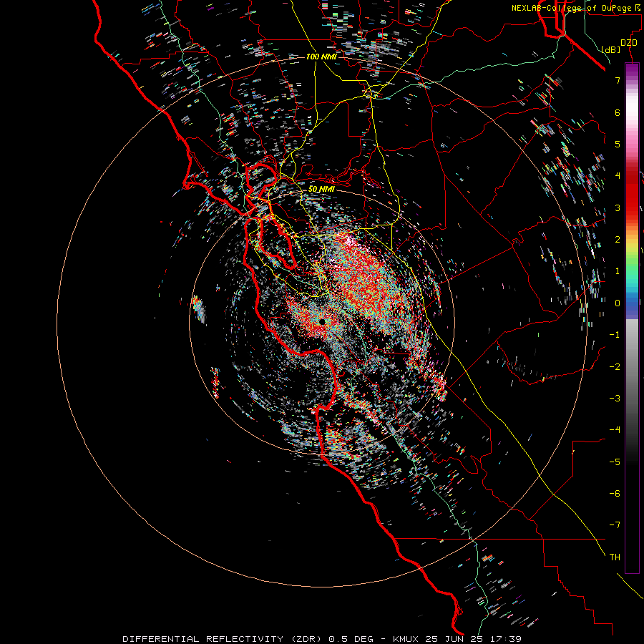
Task: Click the KMUX radar site center dot
Action: point(323,321)
